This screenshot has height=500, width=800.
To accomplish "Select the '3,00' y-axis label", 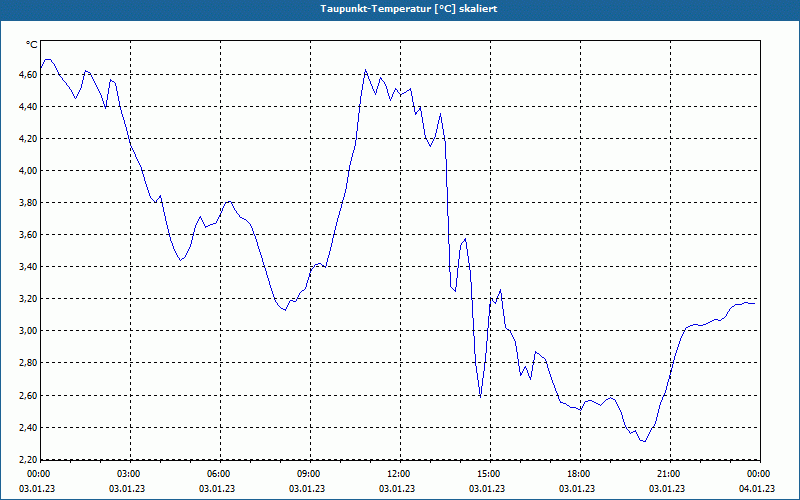I will (29, 331).
